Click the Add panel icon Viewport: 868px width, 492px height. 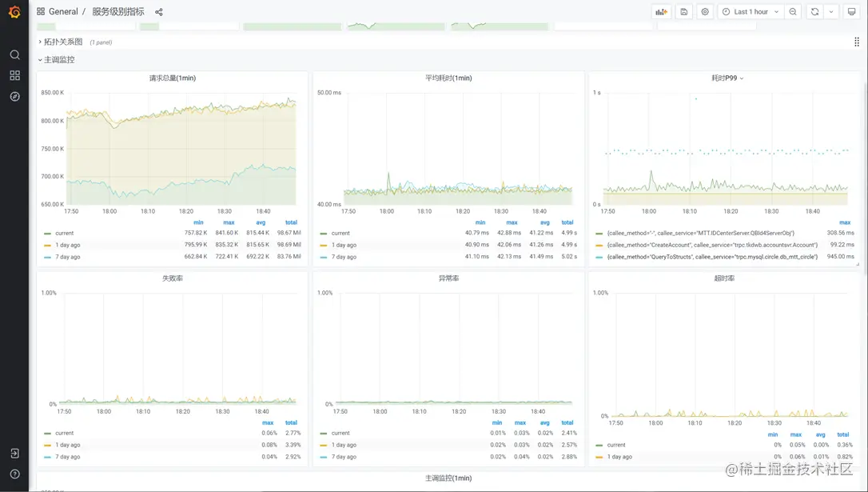(x=662, y=12)
